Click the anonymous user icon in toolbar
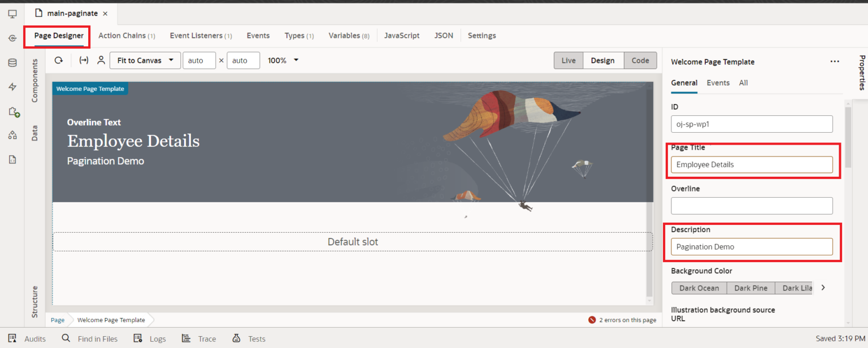This screenshot has width=868, height=348. [101, 60]
